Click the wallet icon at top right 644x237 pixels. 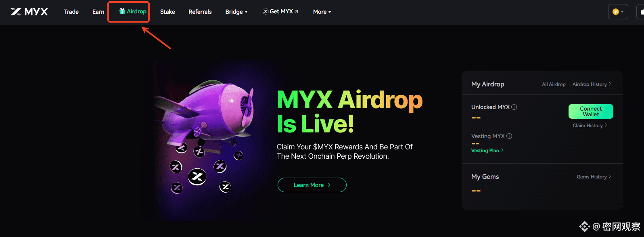[642, 12]
